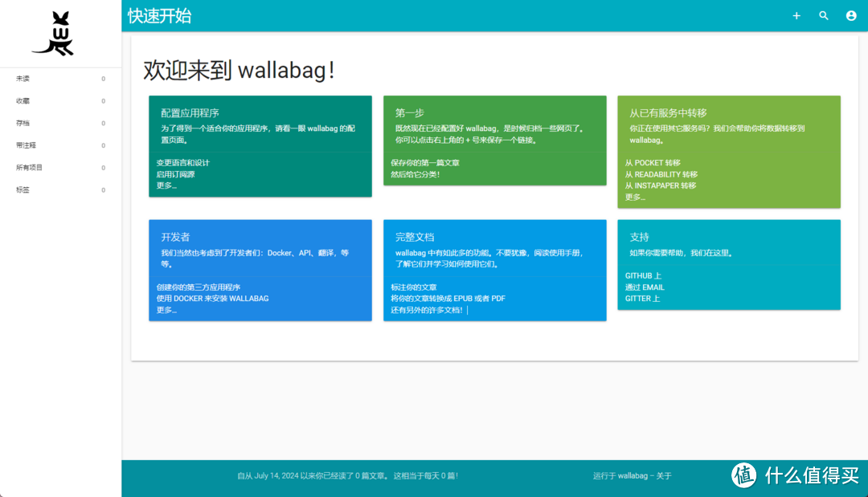Show 所有项目 in the sidebar

tap(29, 168)
